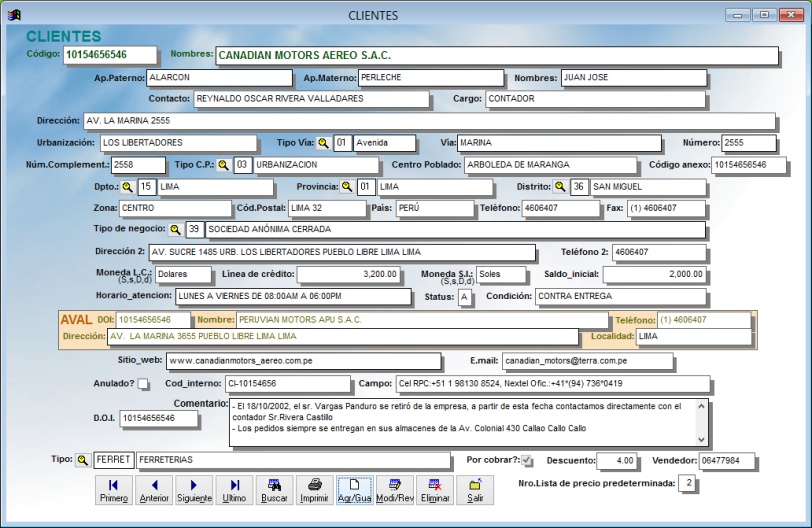Viewport: 812px width, 528px height.
Task: Advance to next record with Siguiente
Action: [x=194, y=490]
